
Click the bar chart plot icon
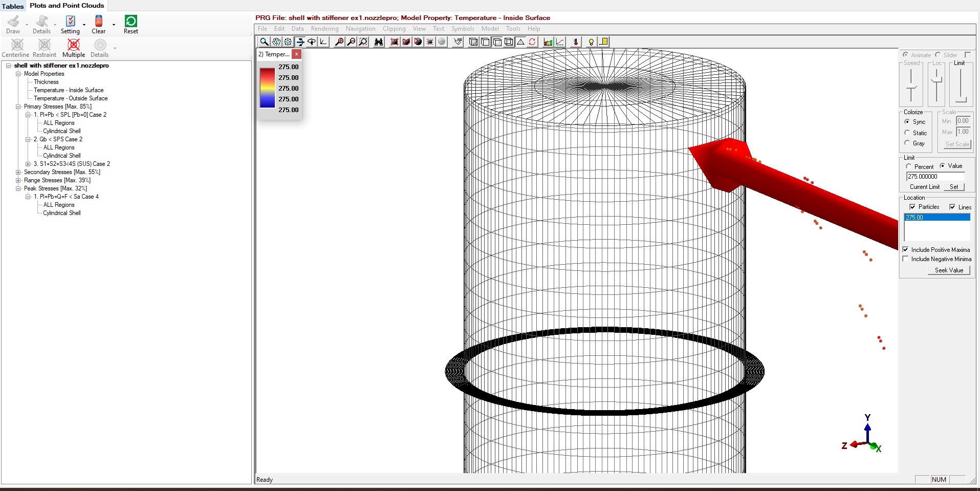(x=548, y=42)
